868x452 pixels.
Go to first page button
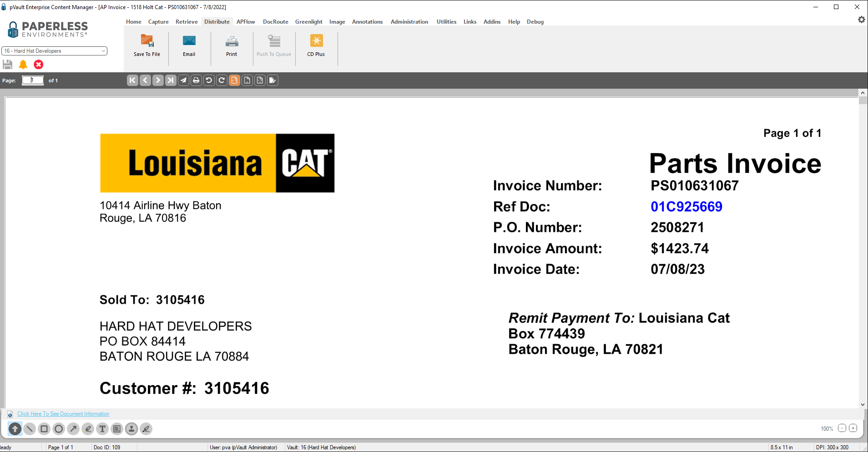tap(132, 80)
